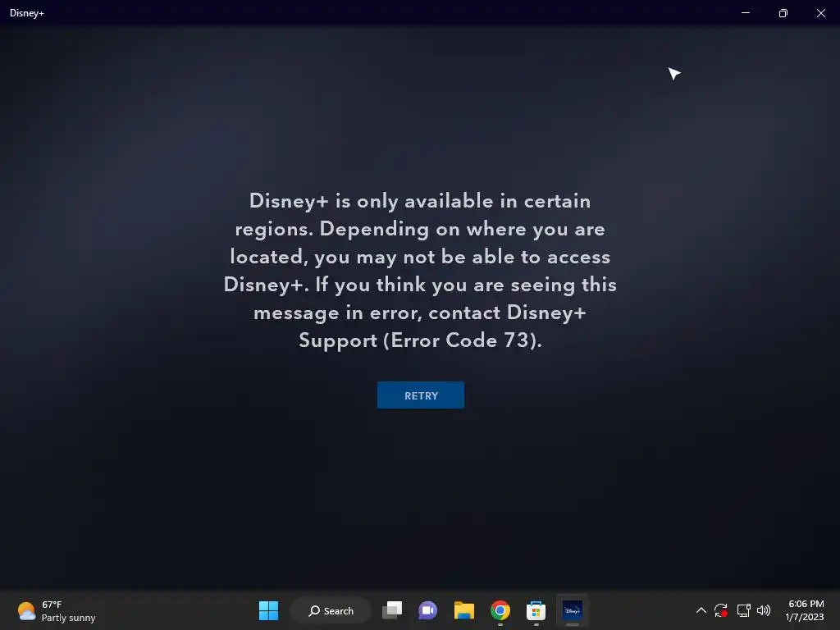
Task: Open the volume speaker tray icon
Action: pyautogui.click(x=764, y=610)
